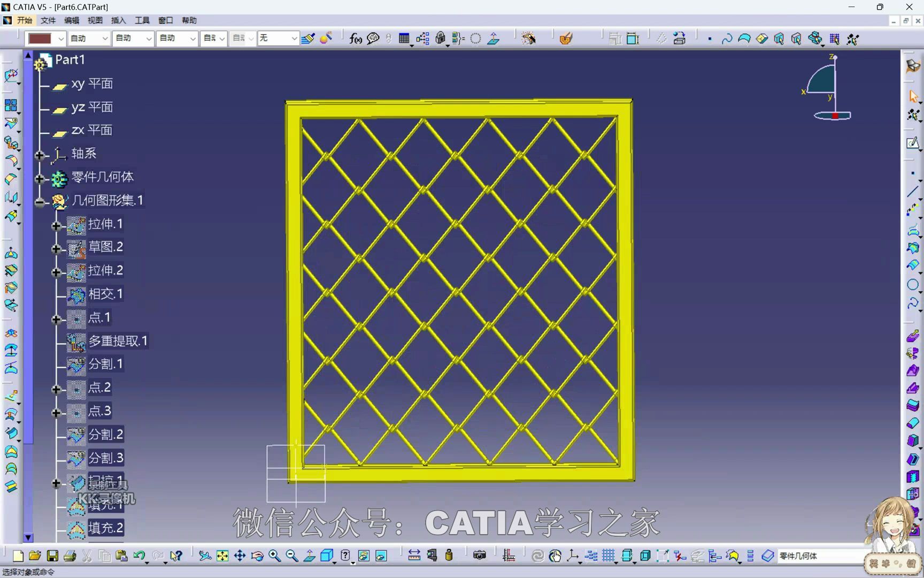Select the Rotate view tool
The image size is (924, 578).
pyautogui.click(x=257, y=556)
